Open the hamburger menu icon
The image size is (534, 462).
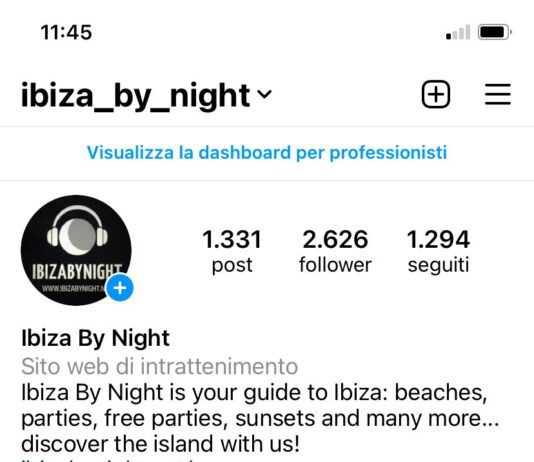pyautogui.click(x=498, y=94)
